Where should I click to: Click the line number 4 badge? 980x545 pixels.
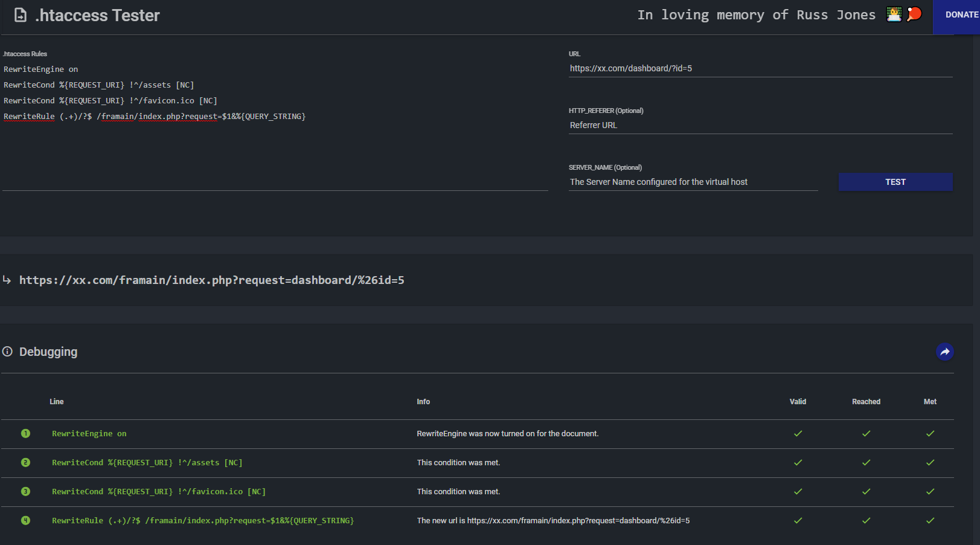pyautogui.click(x=25, y=520)
